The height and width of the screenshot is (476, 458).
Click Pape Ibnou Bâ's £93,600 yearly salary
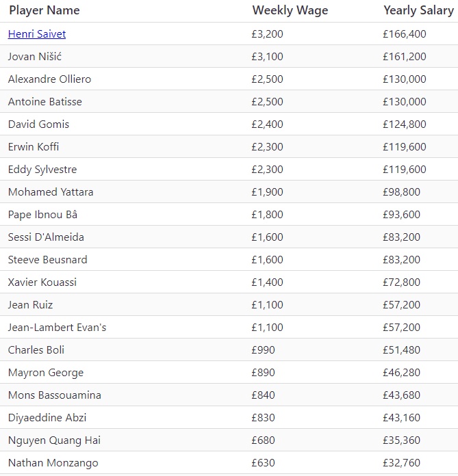pyautogui.click(x=401, y=214)
